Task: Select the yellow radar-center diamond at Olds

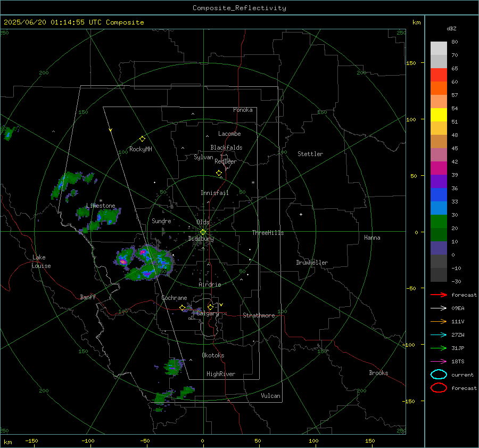Action: click(x=203, y=232)
